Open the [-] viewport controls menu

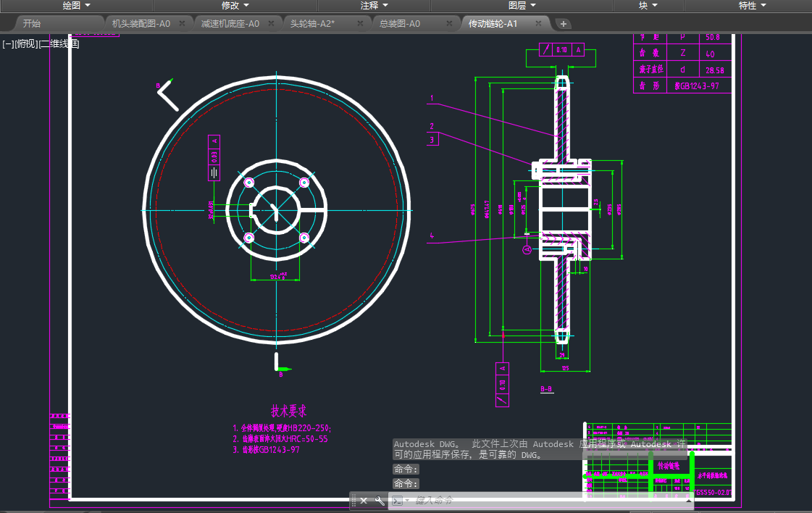click(x=8, y=44)
